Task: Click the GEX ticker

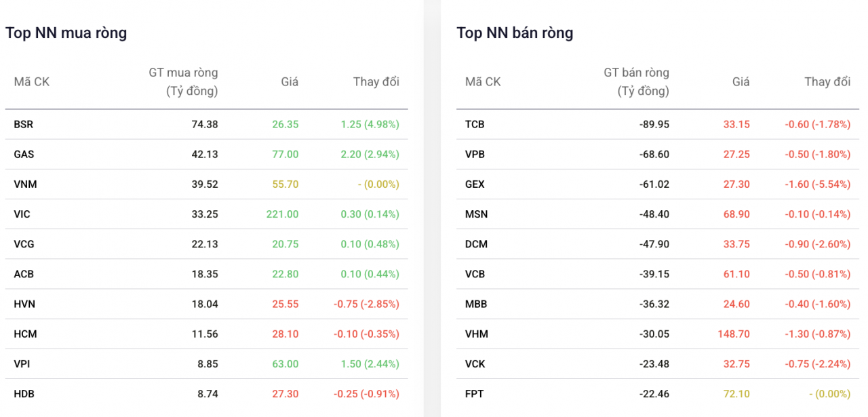Action: point(475,184)
